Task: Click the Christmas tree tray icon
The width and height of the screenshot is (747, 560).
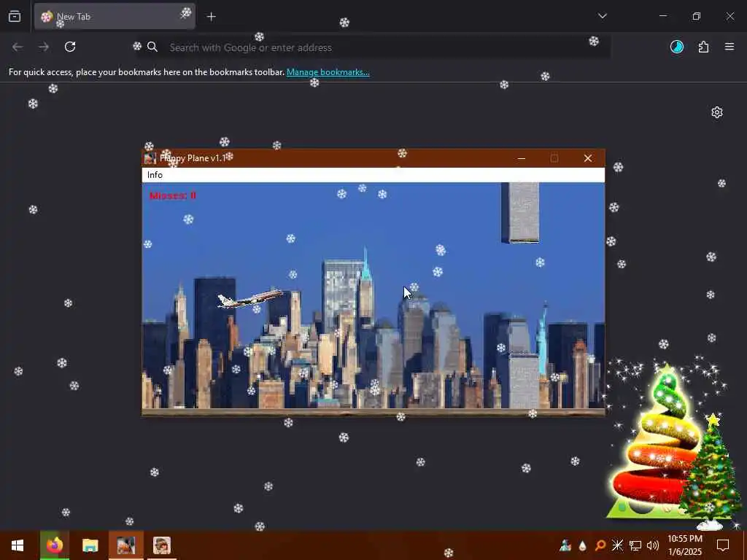Action: [565, 545]
